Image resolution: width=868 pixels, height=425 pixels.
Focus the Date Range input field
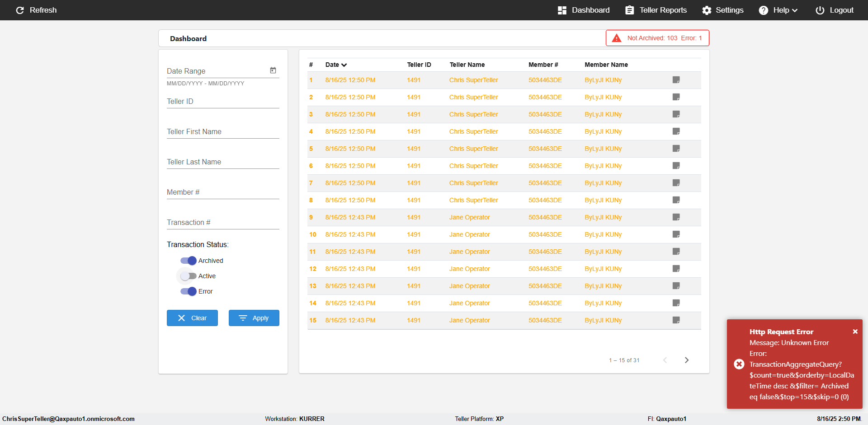217,71
